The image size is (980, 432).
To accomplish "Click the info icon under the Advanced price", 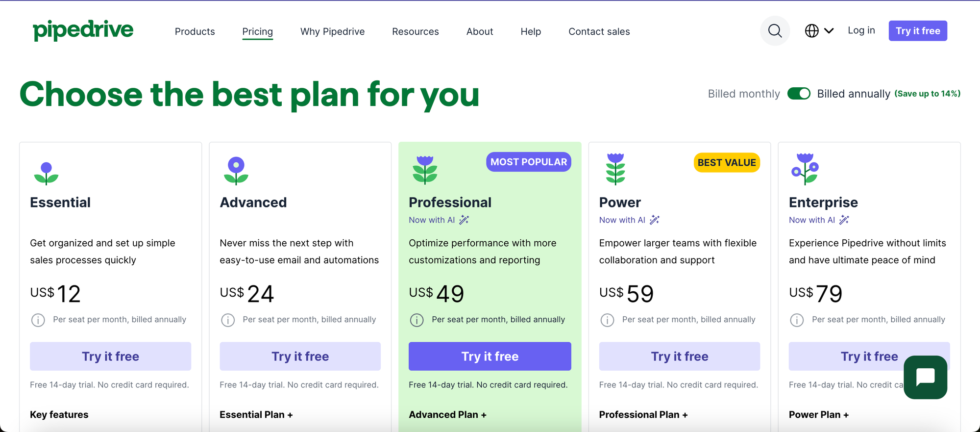I will tap(228, 320).
